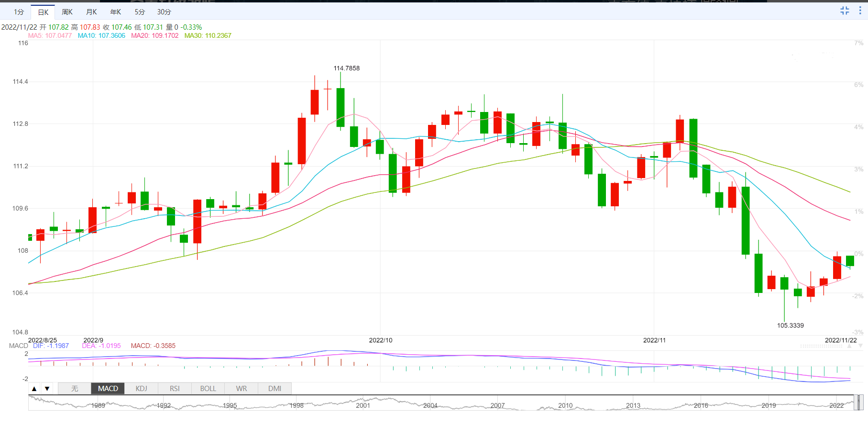Select the DMI indicator button
The image size is (868, 426).
coord(275,389)
